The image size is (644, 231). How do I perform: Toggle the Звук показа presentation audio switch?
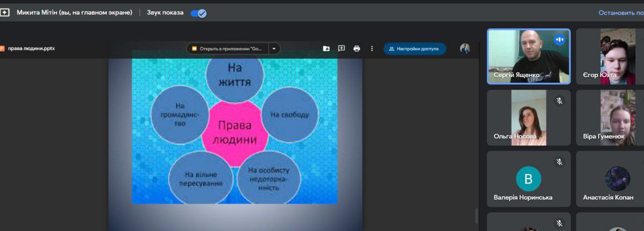[x=198, y=13]
